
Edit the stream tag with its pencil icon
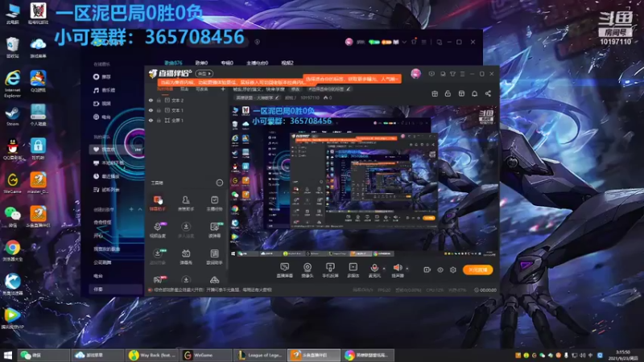tap(349, 89)
